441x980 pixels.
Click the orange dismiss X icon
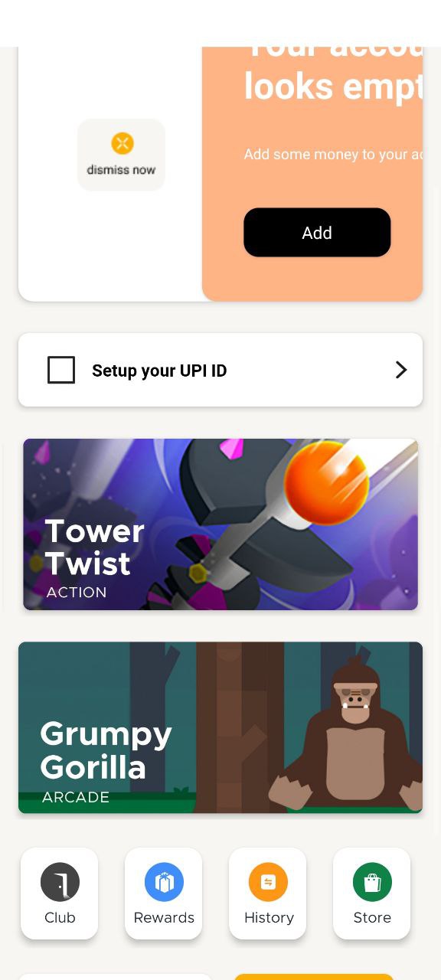[122, 143]
